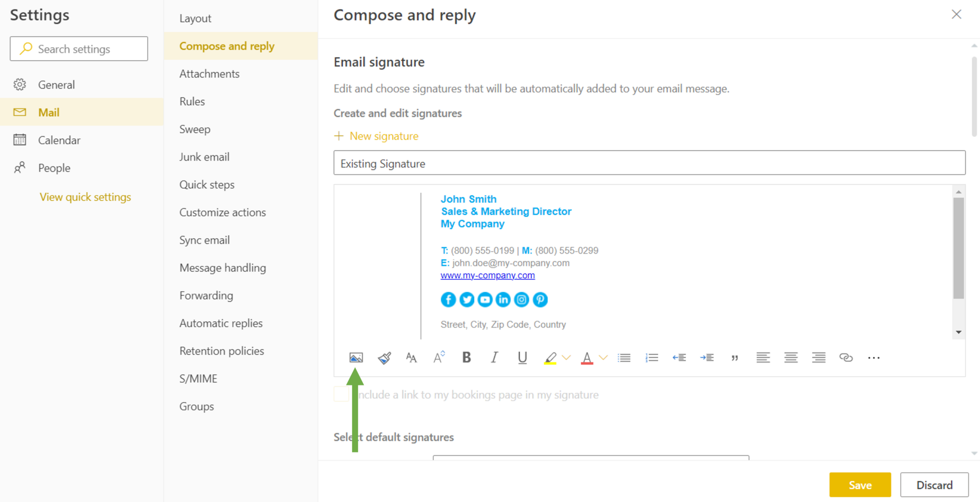This screenshot has height=502, width=980.
Task: Click the Search settings field
Action: click(x=79, y=49)
